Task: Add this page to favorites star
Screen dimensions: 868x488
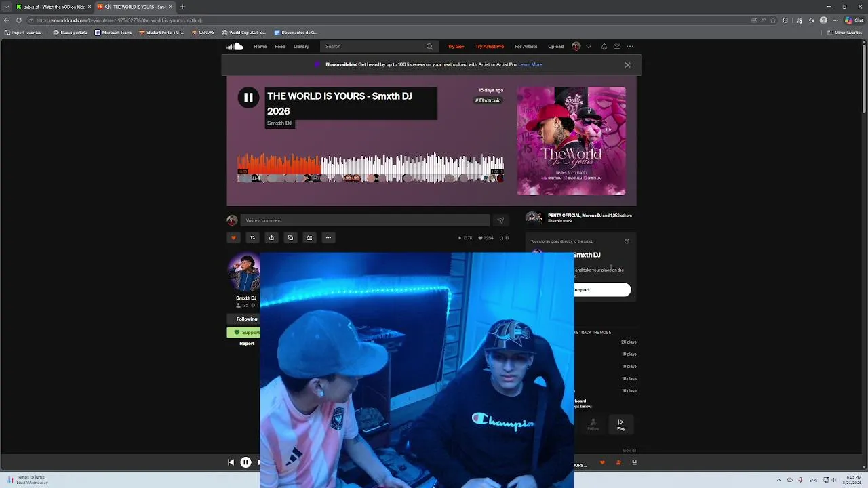Action: [773, 20]
